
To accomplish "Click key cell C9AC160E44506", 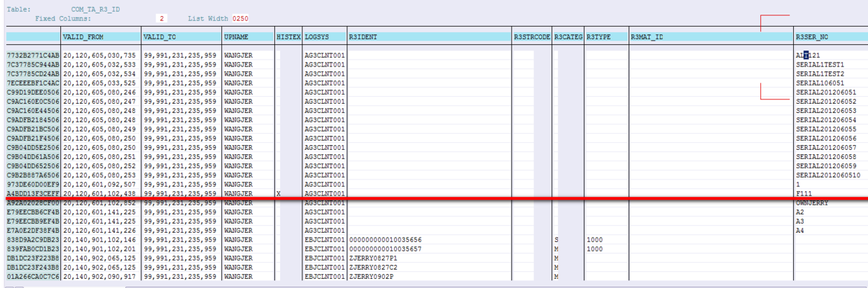I will coord(33,111).
